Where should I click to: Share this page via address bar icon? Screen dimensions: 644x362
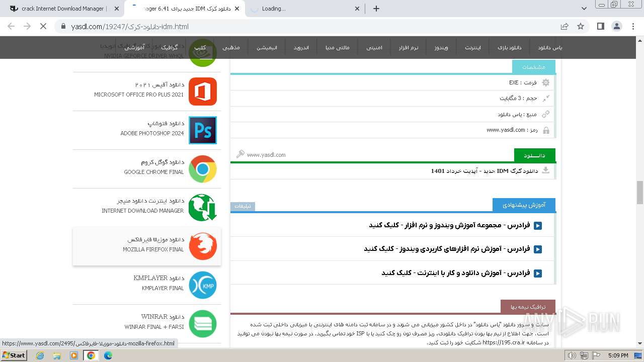(x=565, y=26)
